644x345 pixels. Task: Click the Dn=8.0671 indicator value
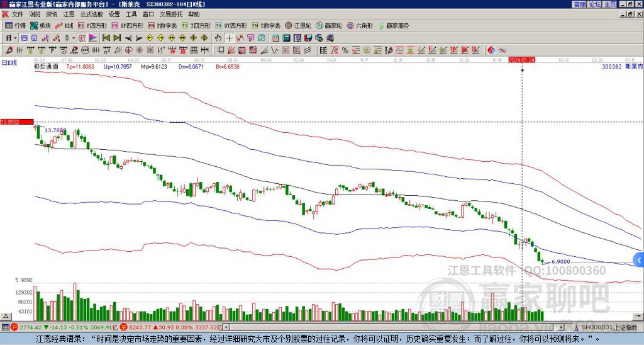[191, 66]
